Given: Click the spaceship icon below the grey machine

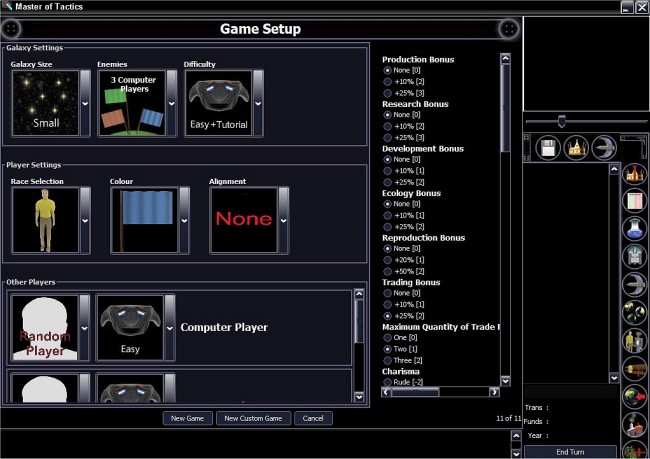Looking at the screenshot, I should [x=634, y=284].
